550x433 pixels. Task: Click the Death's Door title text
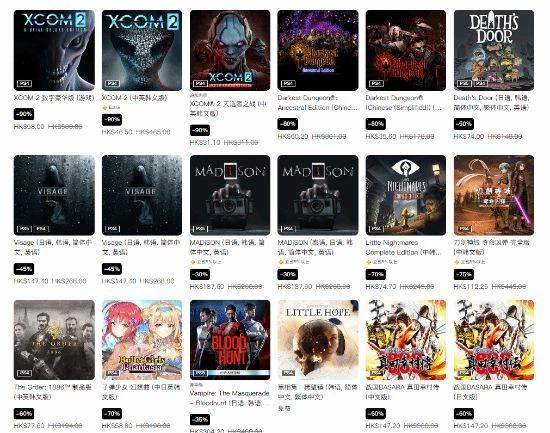point(491,102)
